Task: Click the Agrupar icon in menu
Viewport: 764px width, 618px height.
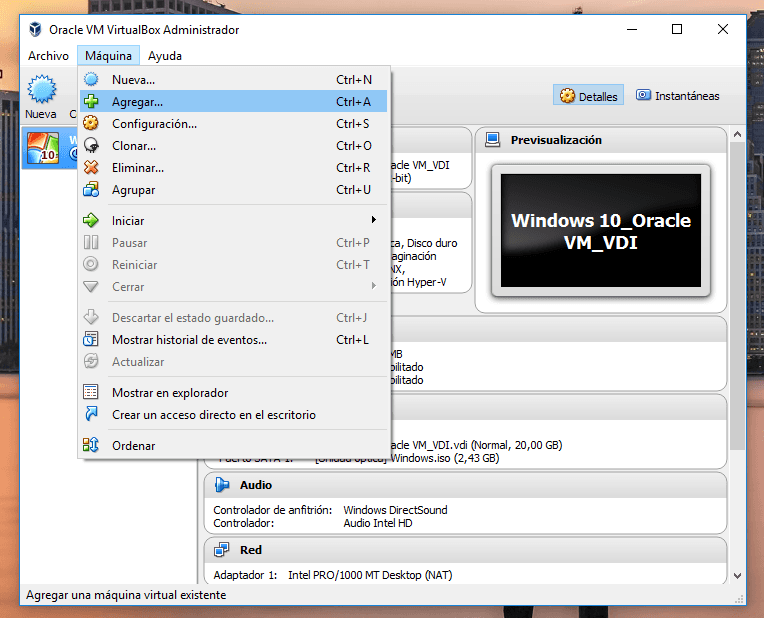Action: 91,189
